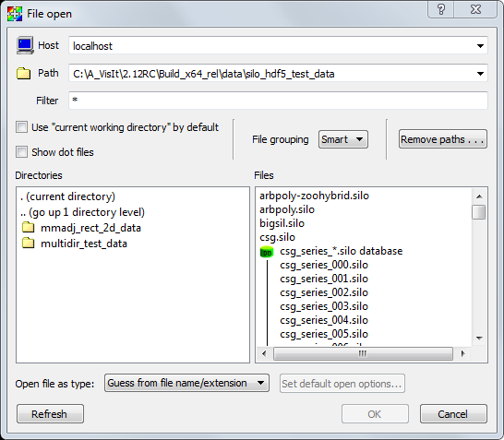The width and height of the screenshot is (504, 440).
Task: Click the green csg_series database icon
Action: point(267,252)
